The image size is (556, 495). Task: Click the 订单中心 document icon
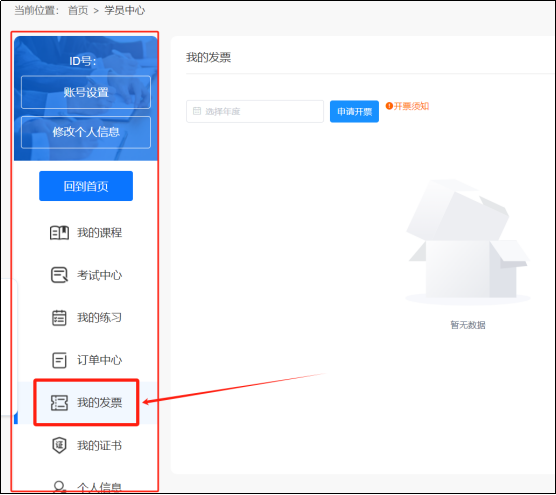(x=59, y=360)
